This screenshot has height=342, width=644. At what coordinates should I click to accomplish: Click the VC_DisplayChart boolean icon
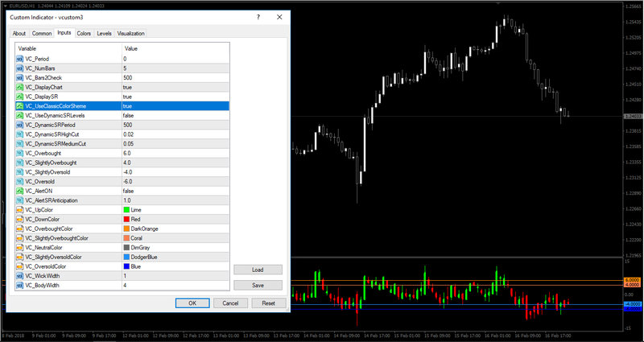[x=19, y=87]
